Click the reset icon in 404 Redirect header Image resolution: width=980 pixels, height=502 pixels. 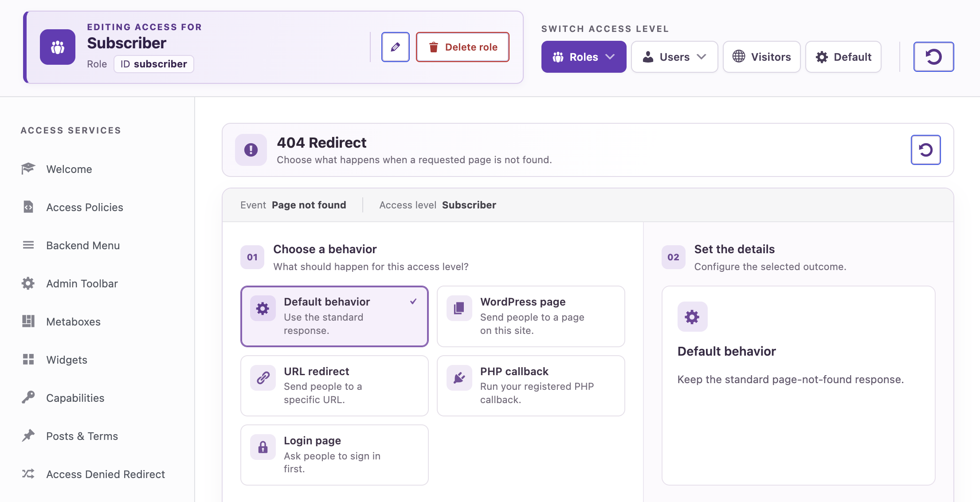(x=925, y=150)
